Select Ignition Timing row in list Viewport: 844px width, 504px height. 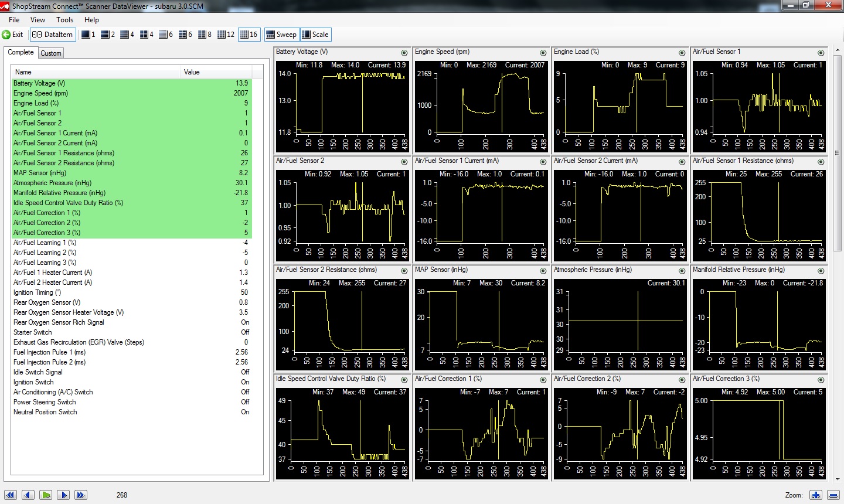(131, 292)
